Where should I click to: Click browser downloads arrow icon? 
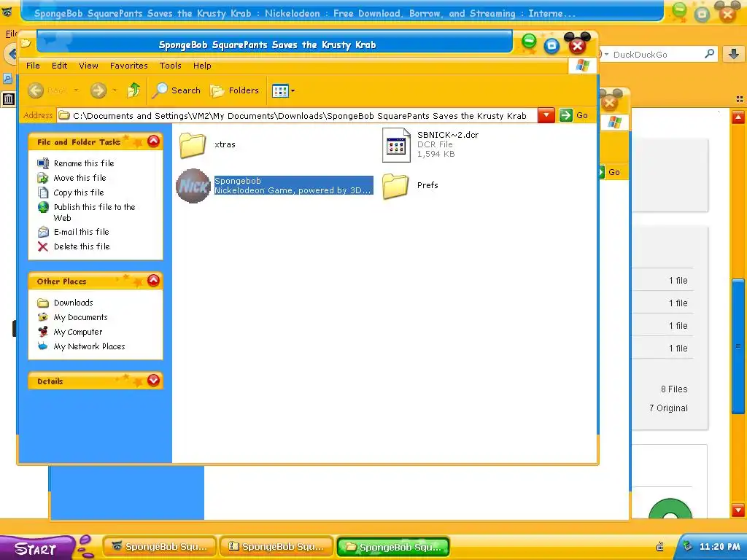click(x=734, y=54)
